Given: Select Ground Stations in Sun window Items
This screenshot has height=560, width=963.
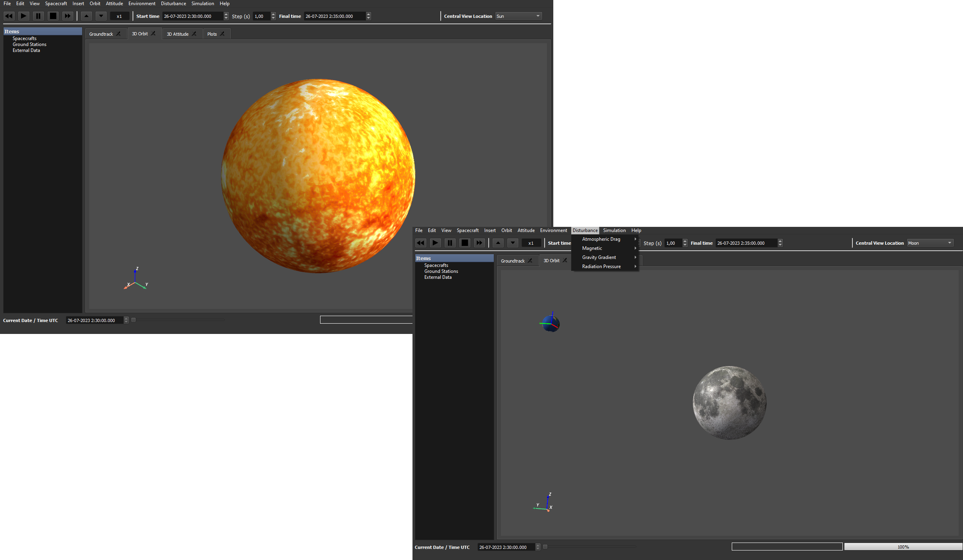Looking at the screenshot, I should (x=29, y=44).
